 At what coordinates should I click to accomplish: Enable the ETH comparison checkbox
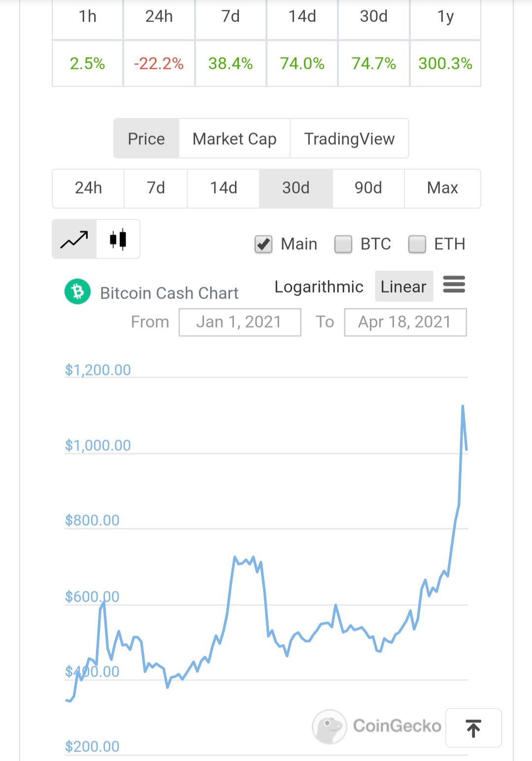click(417, 244)
